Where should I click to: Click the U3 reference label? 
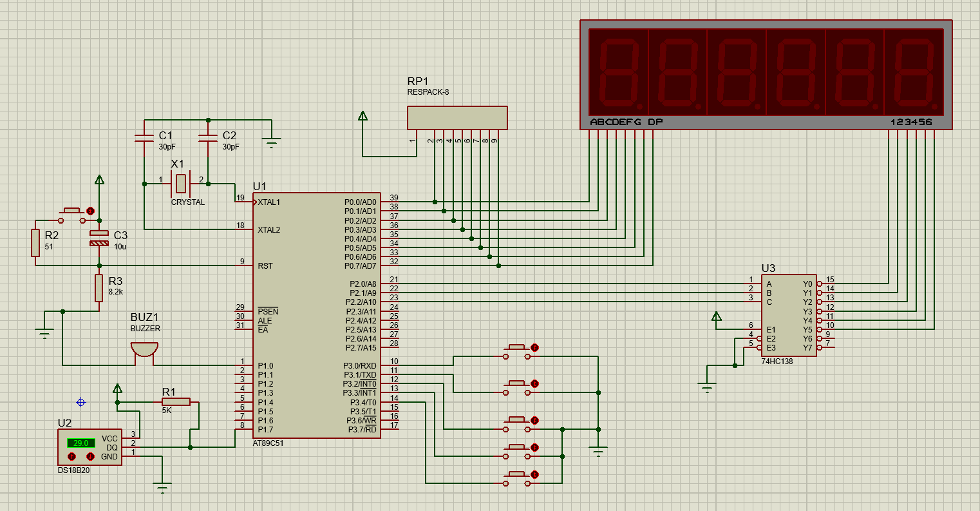tap(768, 268)
